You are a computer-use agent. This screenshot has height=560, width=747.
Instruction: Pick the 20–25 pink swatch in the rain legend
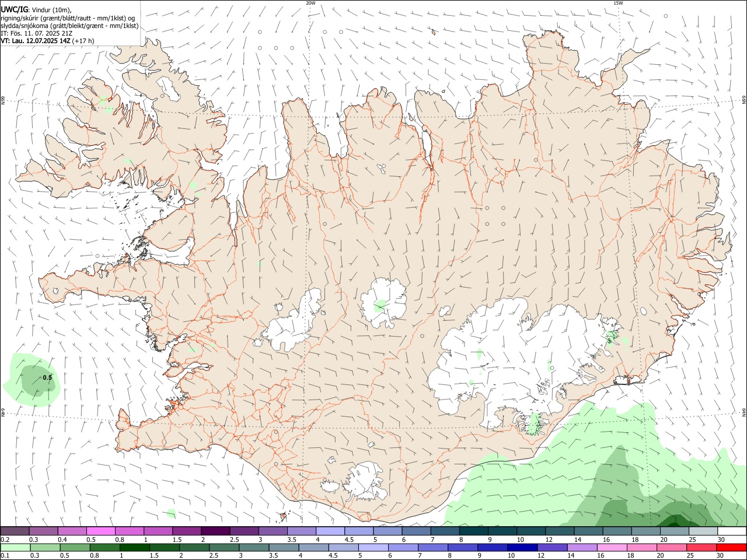pyautogui.click(x=672, y=548)
